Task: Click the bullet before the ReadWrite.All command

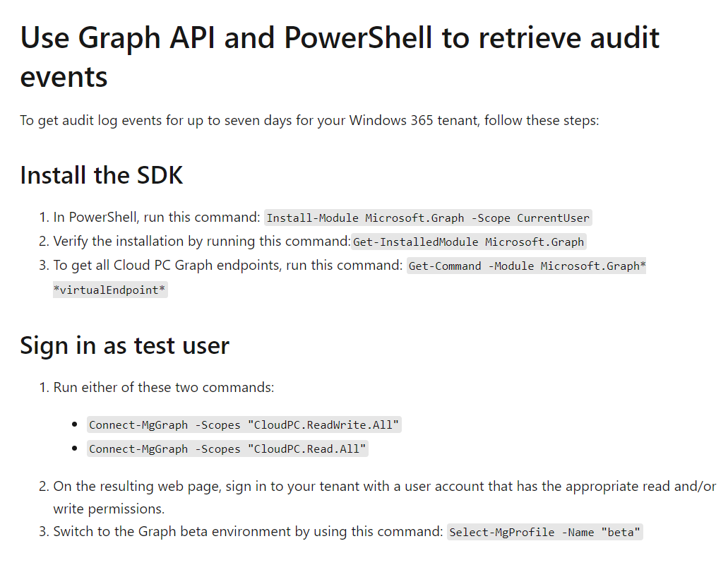Action: coord(75,424)
